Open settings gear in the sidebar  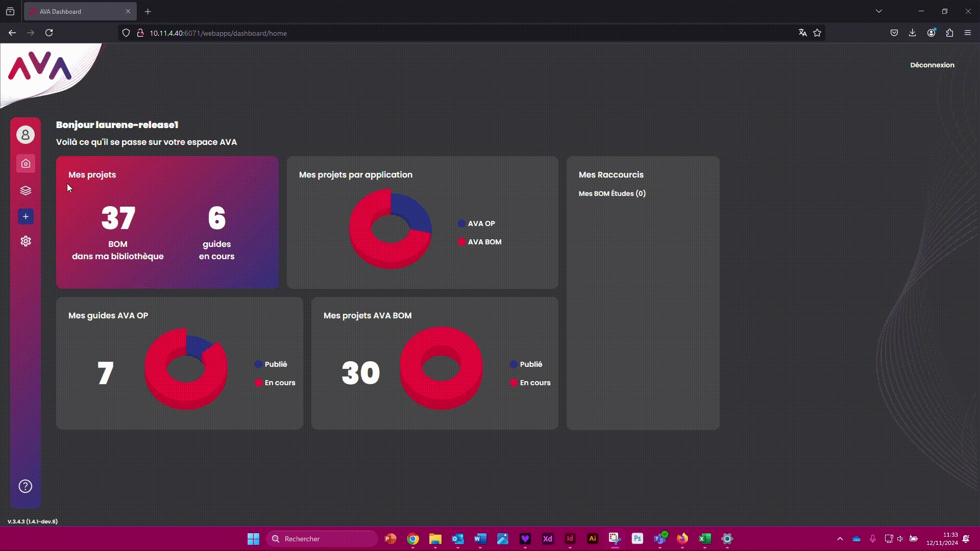tap(26, 241)
